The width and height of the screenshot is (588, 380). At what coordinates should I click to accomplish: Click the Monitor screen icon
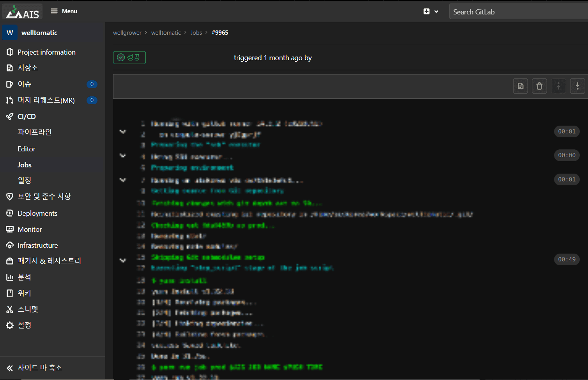point(10,229)
